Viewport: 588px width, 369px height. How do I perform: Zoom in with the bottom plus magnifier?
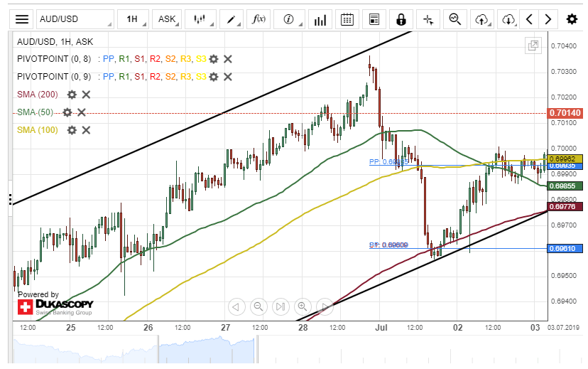coord(303,307)
